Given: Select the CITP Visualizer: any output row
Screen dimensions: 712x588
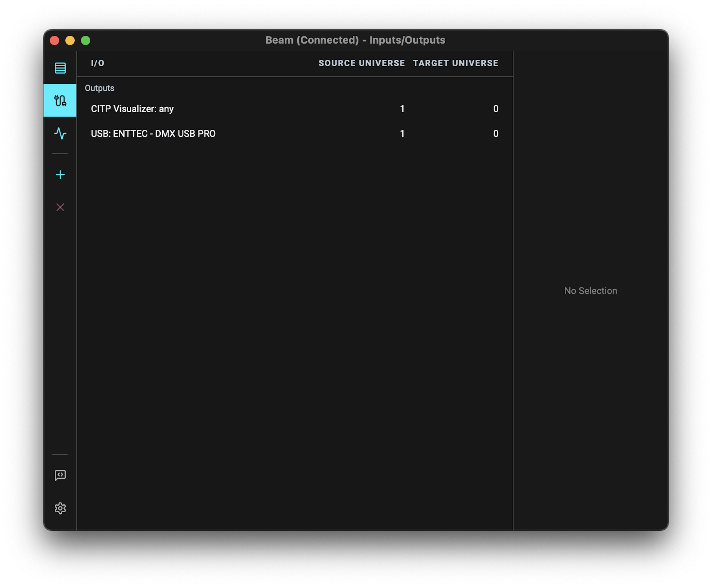Looking at the screenshot, I should point(132,109).
